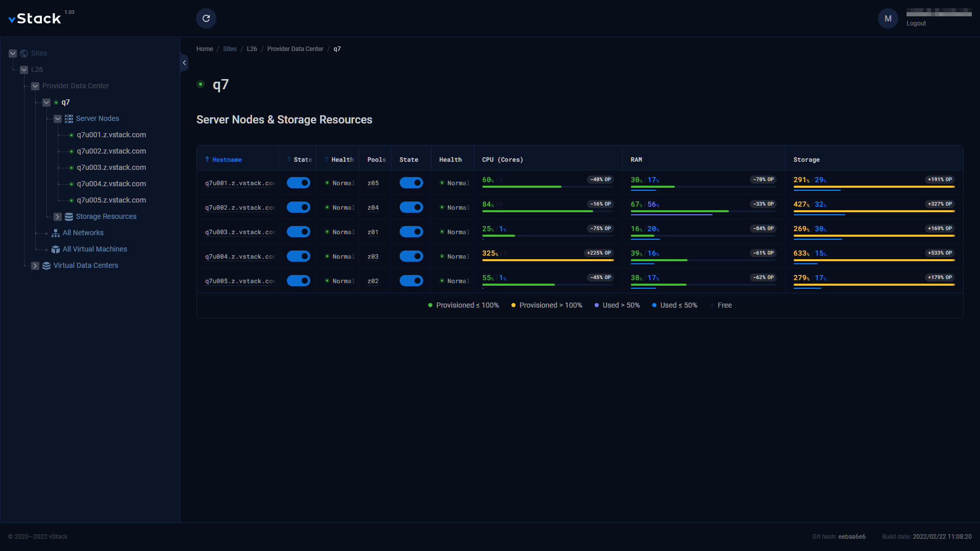
Task: Toggle pool z03 state switch
Action: pos(411,256)
